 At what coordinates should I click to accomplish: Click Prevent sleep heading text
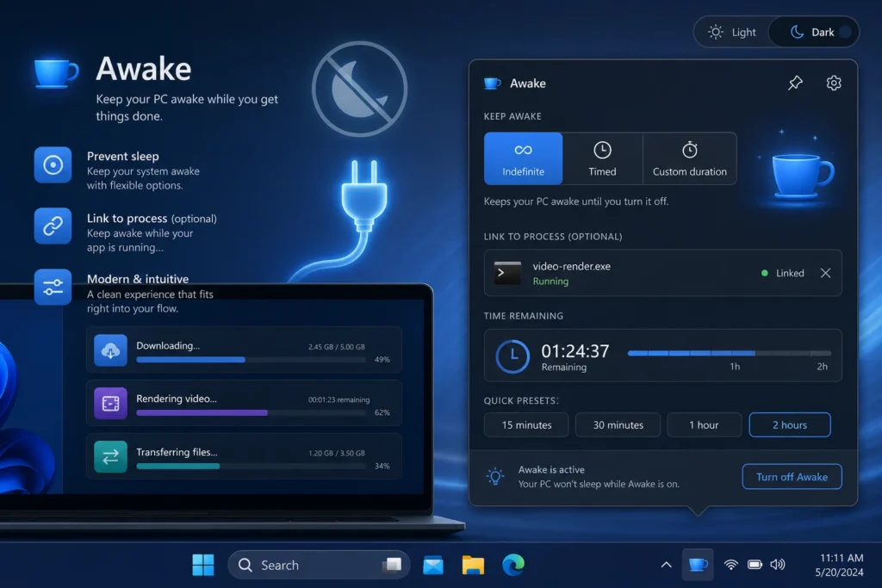click(x=122, y=157)
